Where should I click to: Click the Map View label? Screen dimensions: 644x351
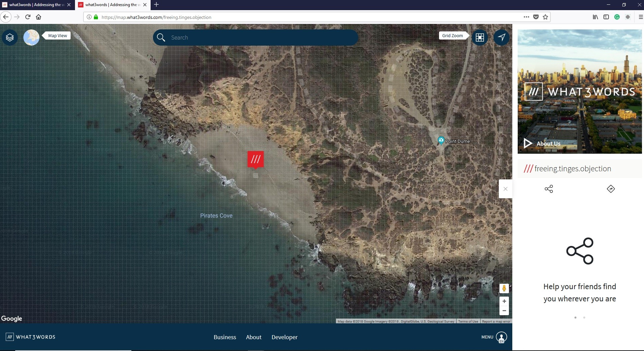tap(57, 35)
